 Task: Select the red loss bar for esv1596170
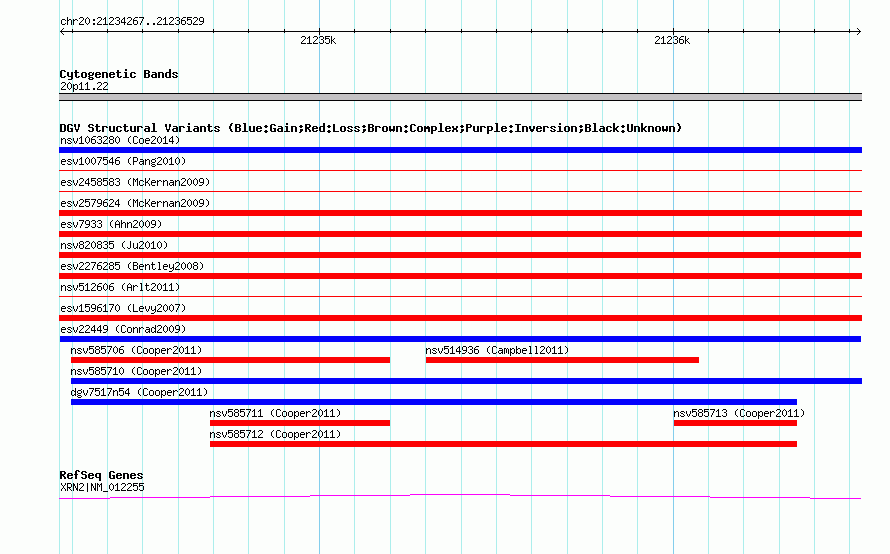pos(460,318)
